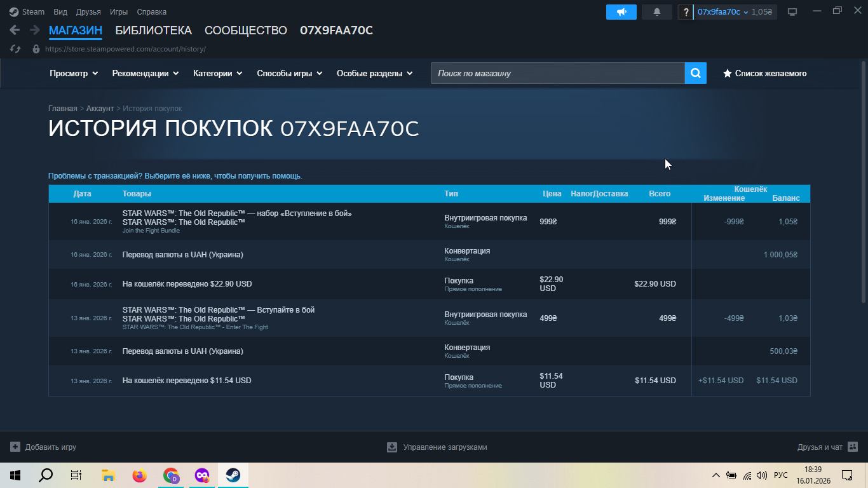Show hidden tray icons chevron
868x488 pixels.
point(716,475)
